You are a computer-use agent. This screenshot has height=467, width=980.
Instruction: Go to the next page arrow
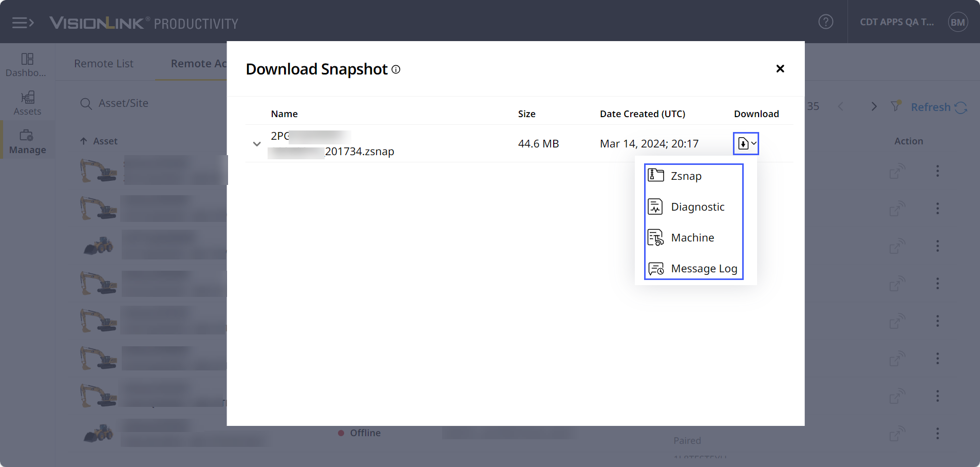[874, 106]
